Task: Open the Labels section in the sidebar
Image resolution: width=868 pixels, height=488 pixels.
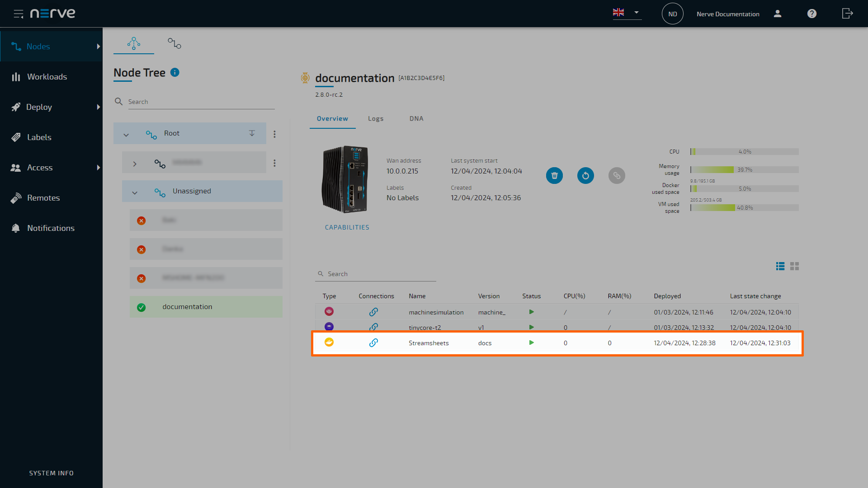Action: point(39,137)
